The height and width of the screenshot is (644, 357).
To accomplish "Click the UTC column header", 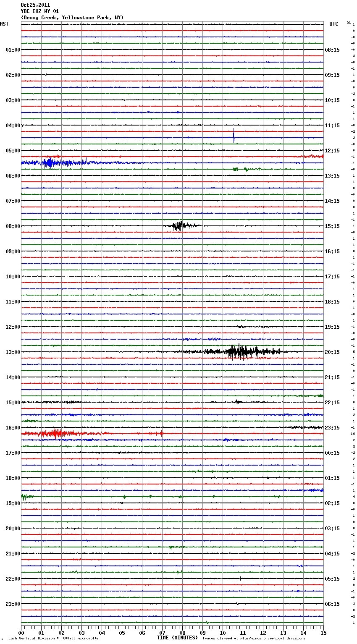I will pyautogui.click(x=334, y=24).
